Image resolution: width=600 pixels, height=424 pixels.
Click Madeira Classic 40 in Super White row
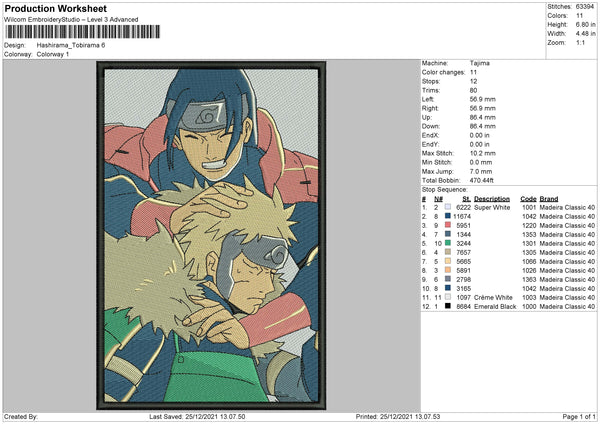coord(567,207)
